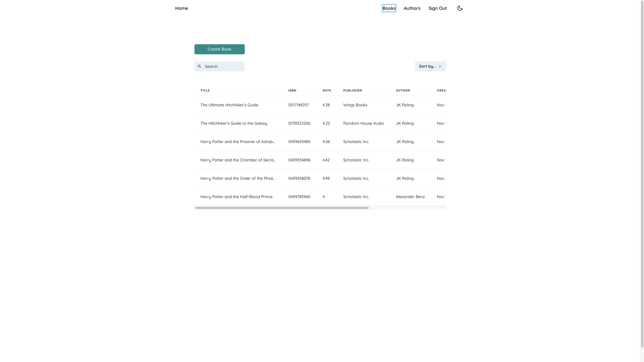Select The Ultimate Hitchhiker's Guide row

tap(229, 105)
